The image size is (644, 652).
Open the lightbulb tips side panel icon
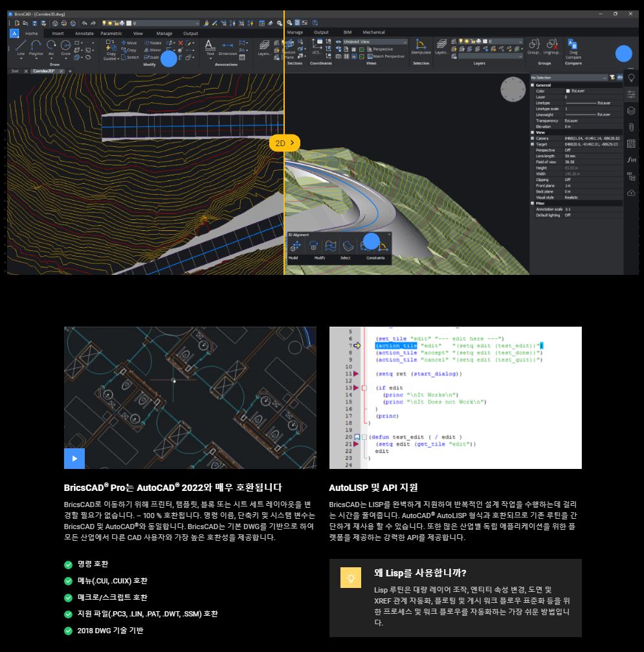(x=631, y=78)
